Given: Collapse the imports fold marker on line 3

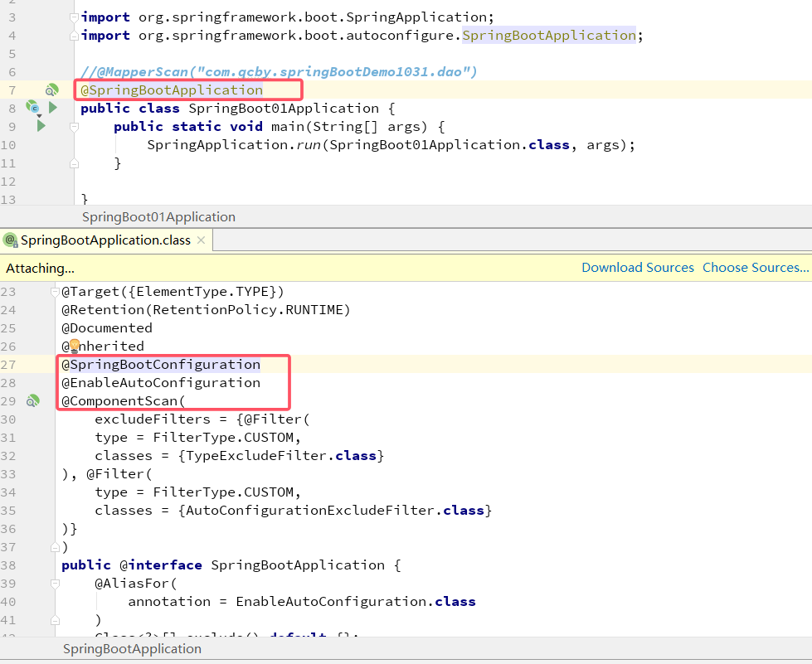Looking at the screenshot, I should (x=74, y=17).
